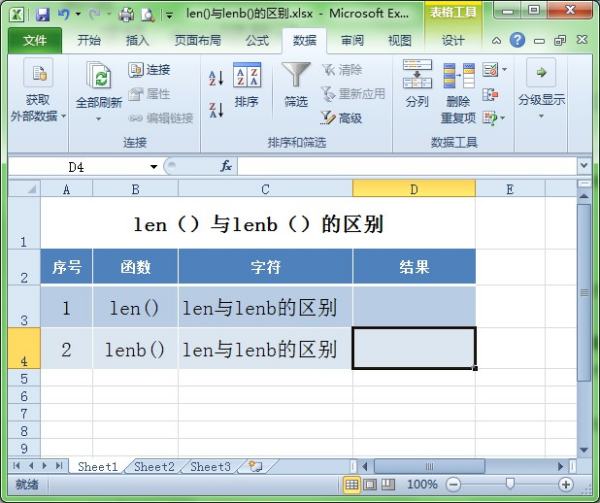Open Get External Data icon
The height and width of the screenshot is (503, 600).
pyautogui.click(x=39, y=73)
